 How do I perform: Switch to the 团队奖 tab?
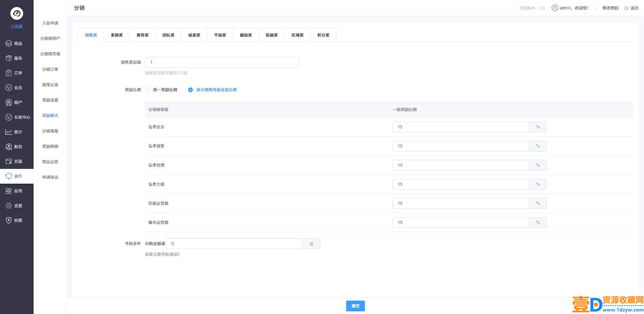(168, 35)
